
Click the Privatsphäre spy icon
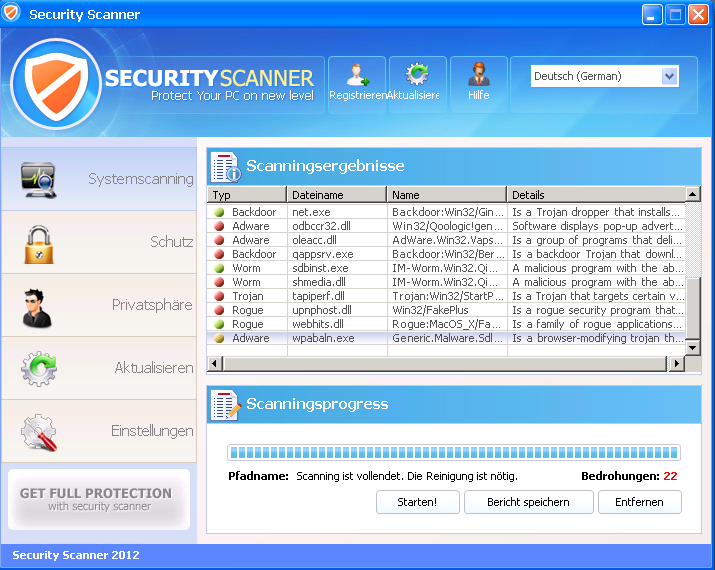[36, 308]
